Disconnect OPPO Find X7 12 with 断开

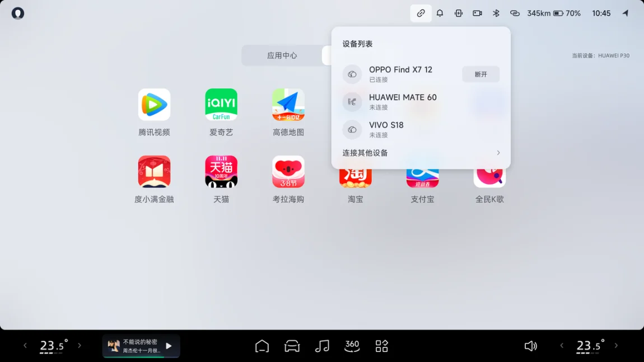pos(480,74)
